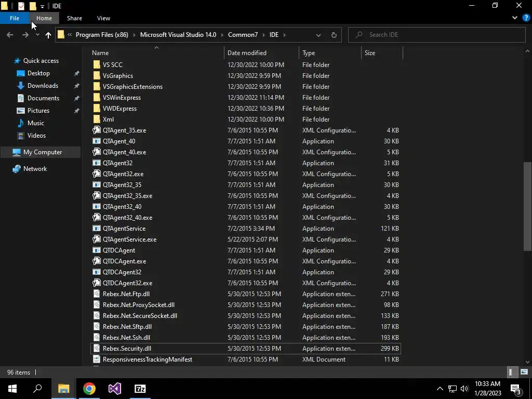Go forward with the Forward arrow

25,35
